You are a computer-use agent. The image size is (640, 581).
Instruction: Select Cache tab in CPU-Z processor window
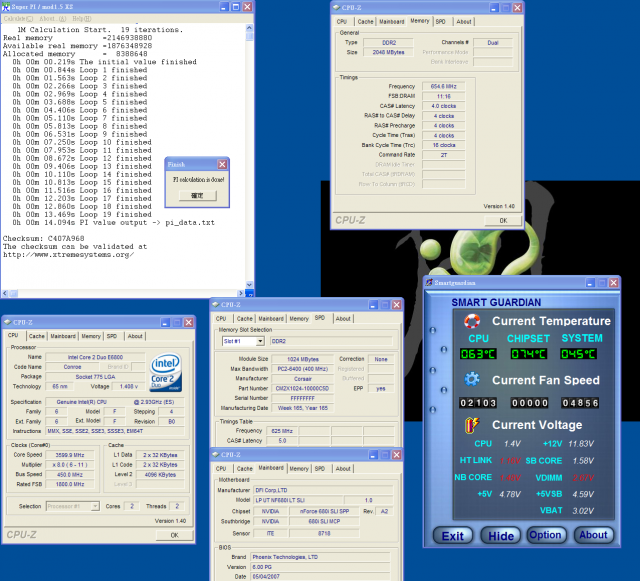36,336
